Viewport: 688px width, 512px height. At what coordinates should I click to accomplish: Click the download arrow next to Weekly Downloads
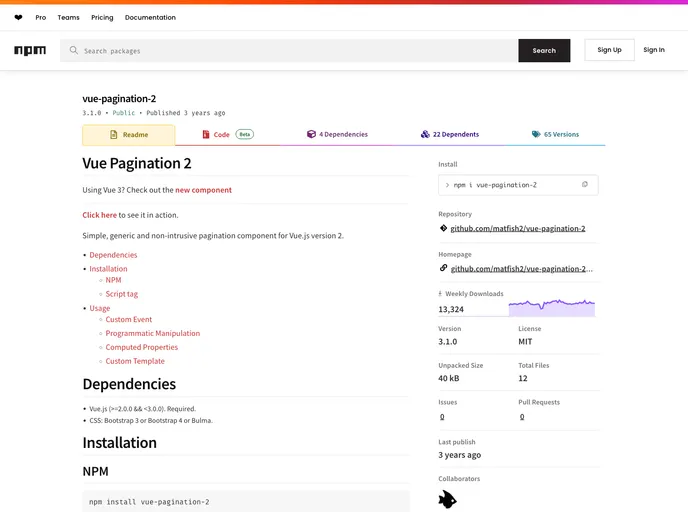coord(440,294)
